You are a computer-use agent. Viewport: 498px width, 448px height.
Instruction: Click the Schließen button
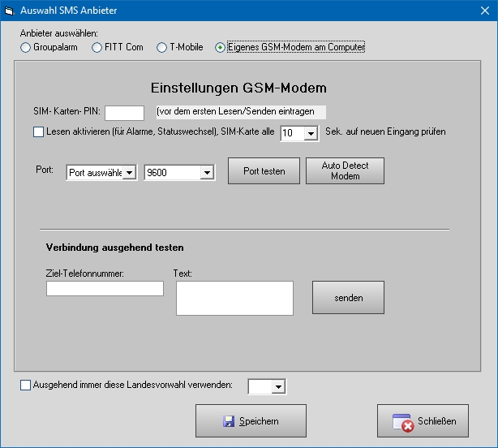point(423,420)
